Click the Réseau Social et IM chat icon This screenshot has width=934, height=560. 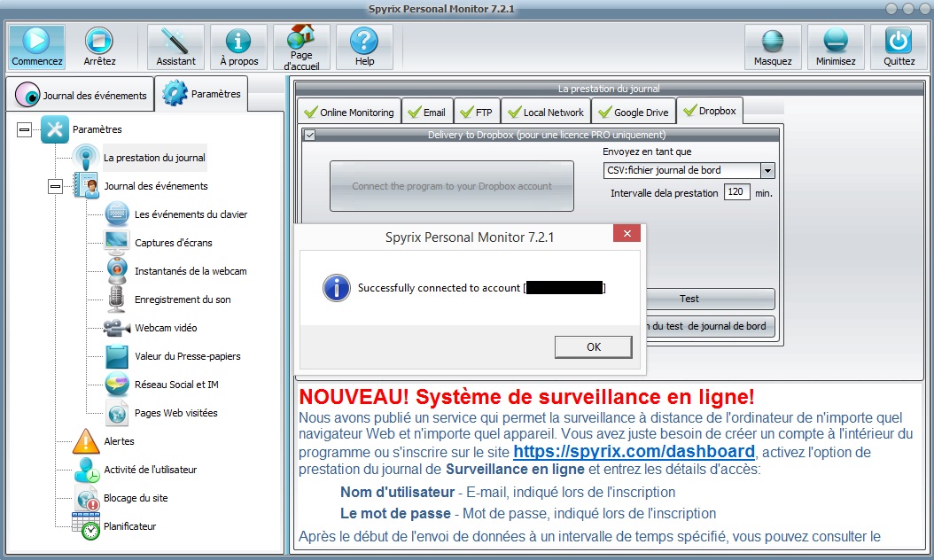click(117, 385)
